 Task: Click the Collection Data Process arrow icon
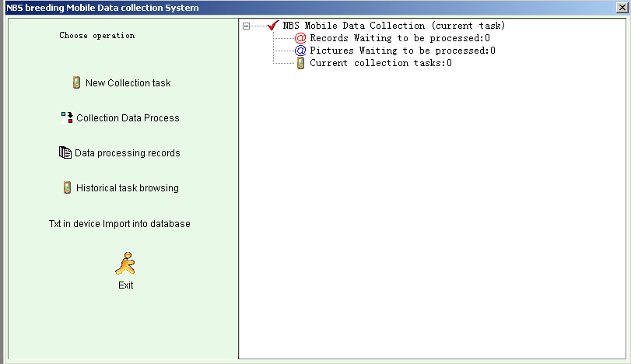(67, 117)
